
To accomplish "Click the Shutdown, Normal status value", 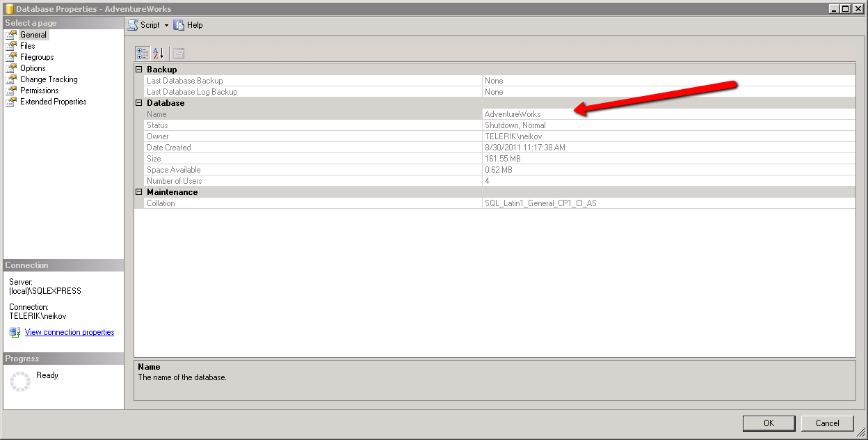I will (515, 125).
